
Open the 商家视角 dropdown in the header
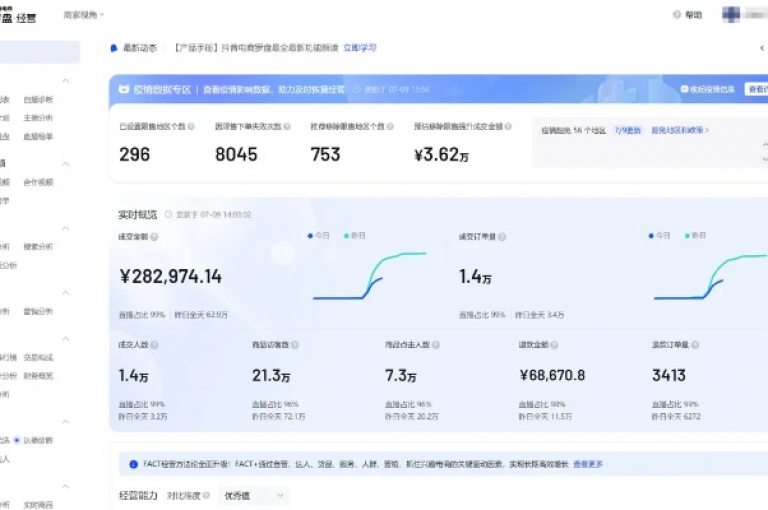[x=84, y=15]
